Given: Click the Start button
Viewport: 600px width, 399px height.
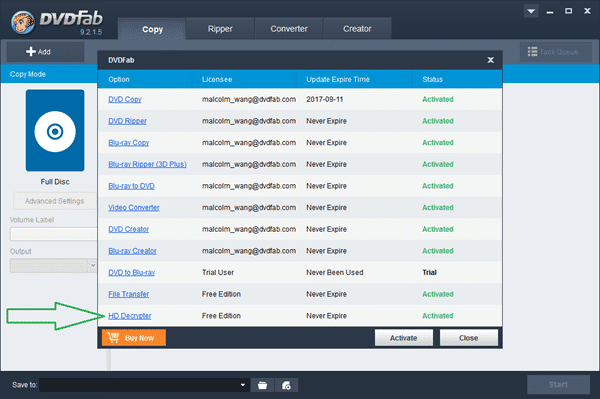Looking at the screenshot, I should pos(558,384).
